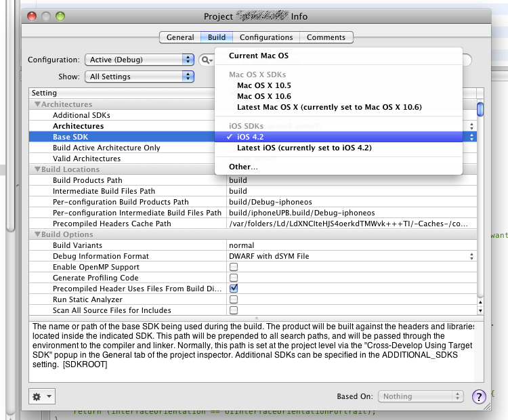Screen dimensions: 508x420
Task: Check Scan All Source Files for Includes
Action: (234, 310)
